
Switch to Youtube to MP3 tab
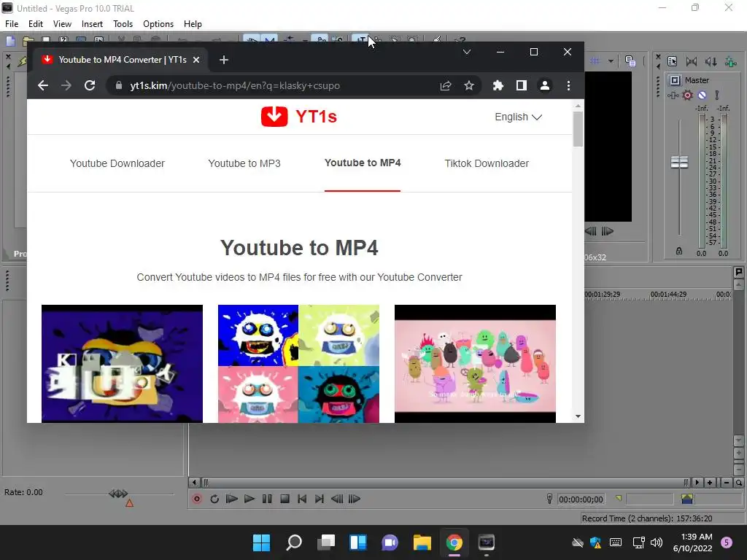244,163
